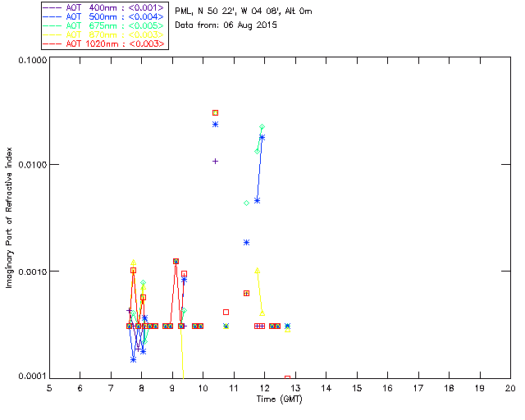Screen dimensions: 525x420
Task: Click the x-axis tick label 8
Action: coord(142,388)
